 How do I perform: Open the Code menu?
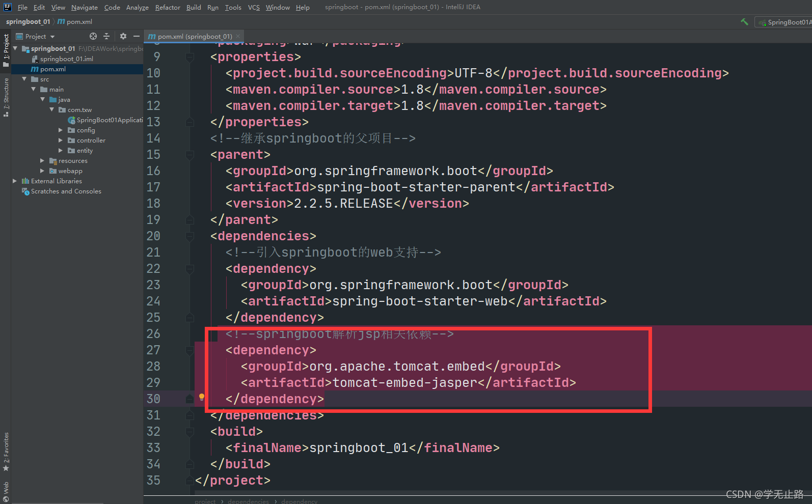click(x=112, y=7)
